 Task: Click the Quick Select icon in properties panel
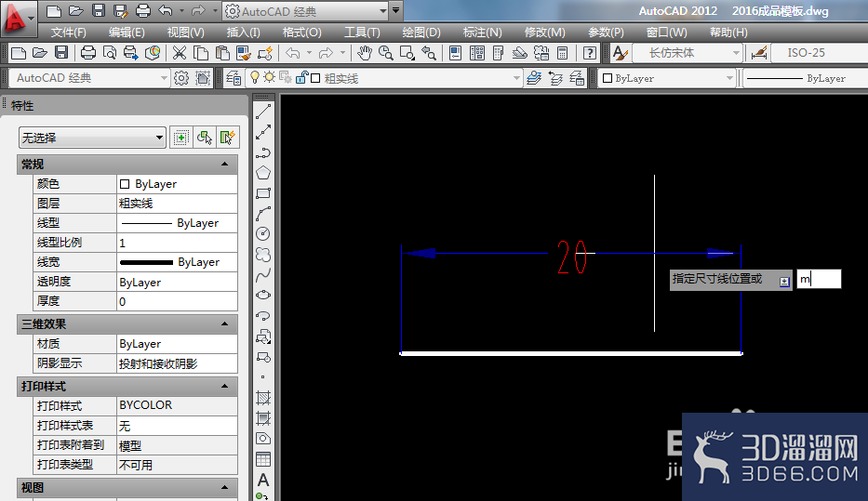pyautogui.click(x=226, y=138)
